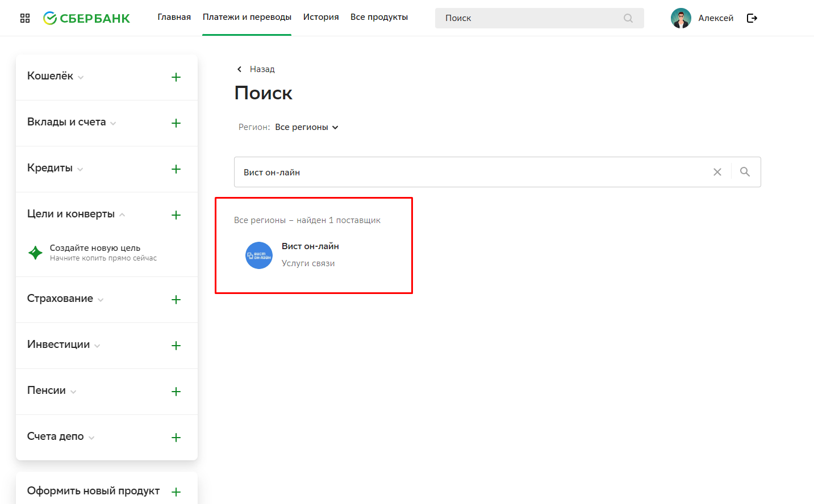Run the provider search with magnifier
The width and height of the screenshot is (814, 504).
[x=745, y=172]
